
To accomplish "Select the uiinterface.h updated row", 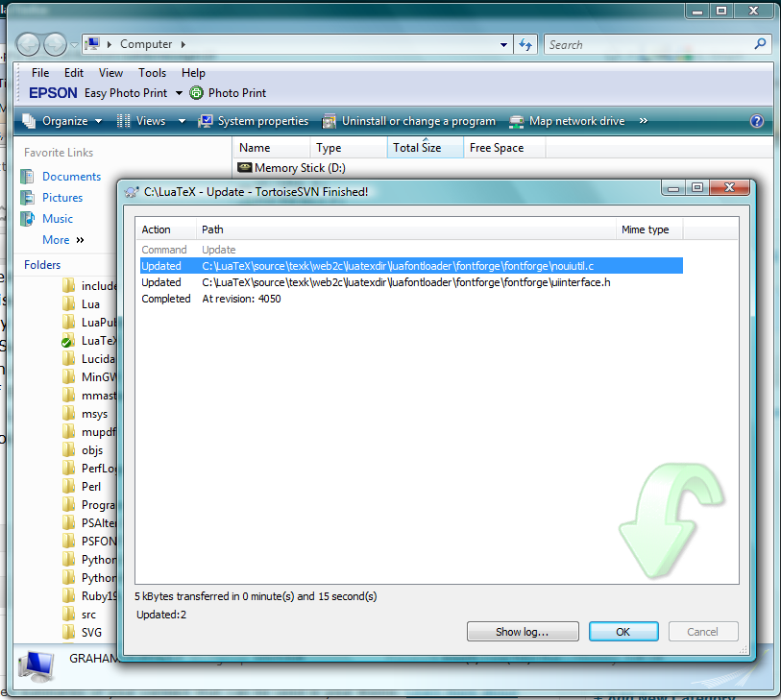I will (x=405, y=282).
